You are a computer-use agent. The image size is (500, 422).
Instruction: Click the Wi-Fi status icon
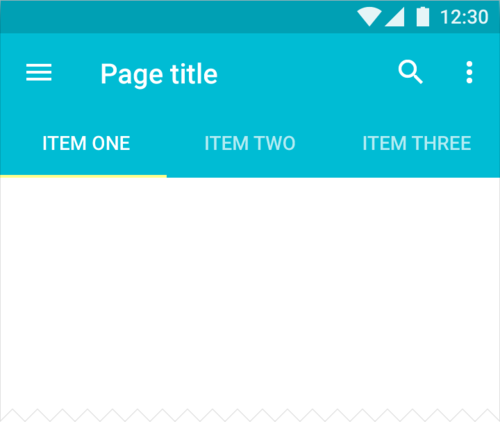click(x=369, y=17)
